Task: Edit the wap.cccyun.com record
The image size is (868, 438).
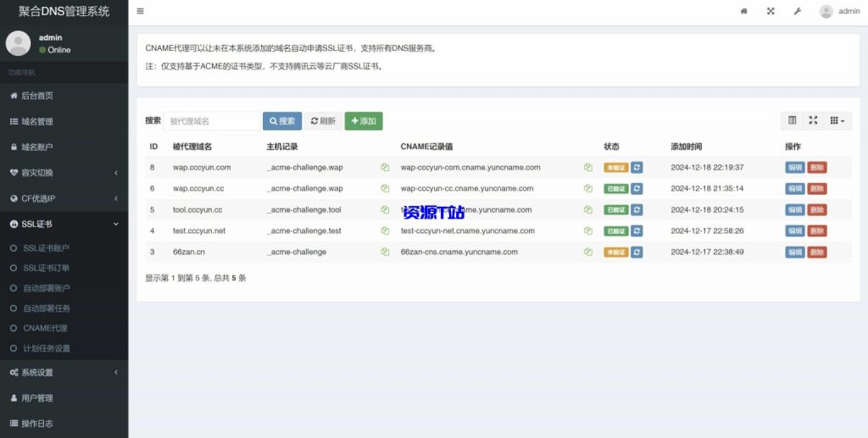Action: (795, 167)
